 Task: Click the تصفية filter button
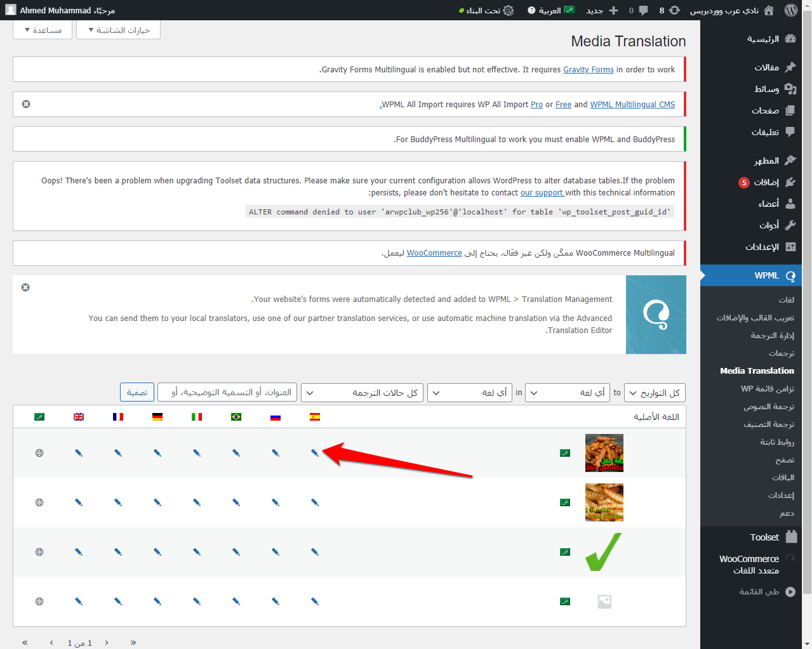click(137, 392)
